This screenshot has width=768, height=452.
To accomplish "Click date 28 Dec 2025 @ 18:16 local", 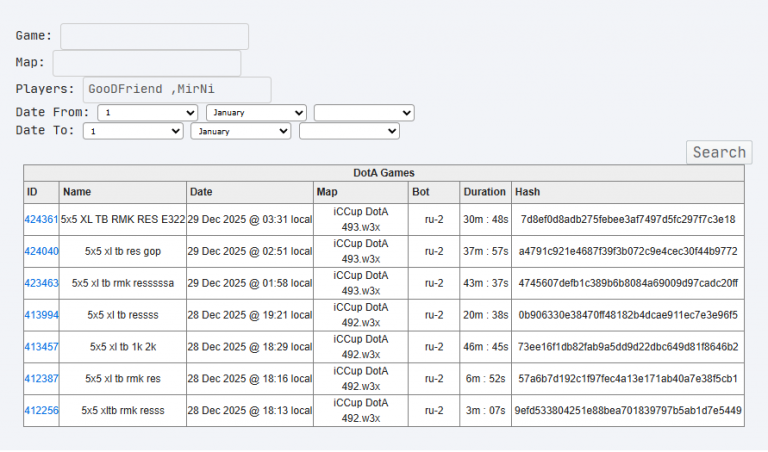I will click(250, 379).
